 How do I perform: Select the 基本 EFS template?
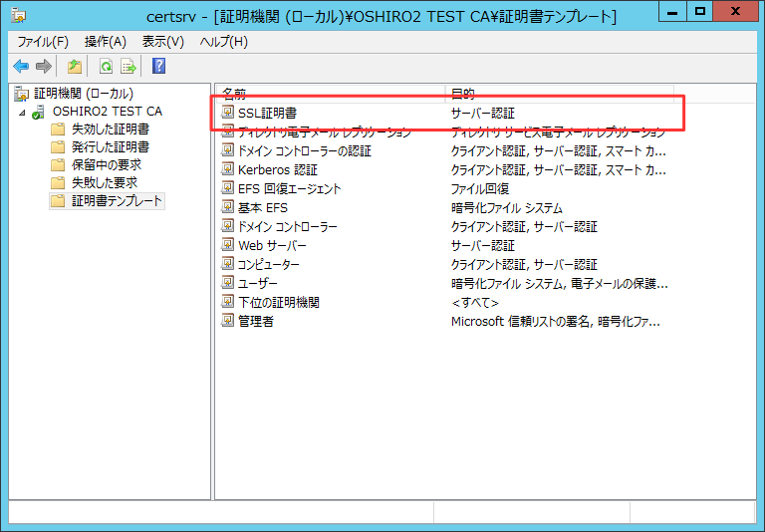[263, 207]
